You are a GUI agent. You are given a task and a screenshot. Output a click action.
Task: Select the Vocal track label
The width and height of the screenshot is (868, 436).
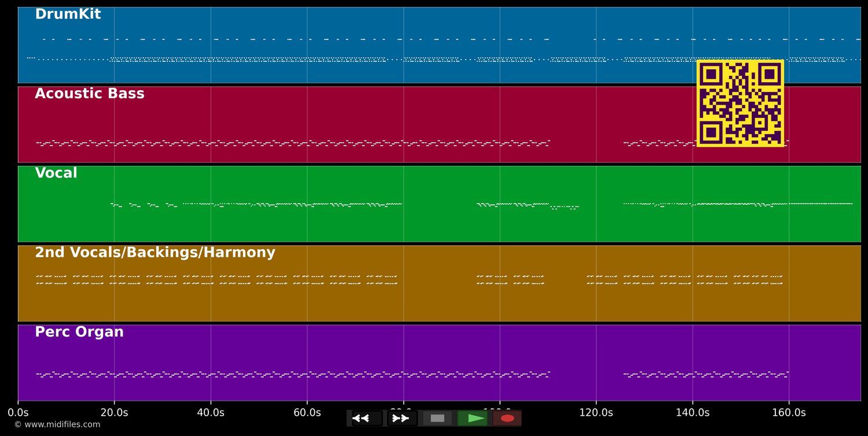56,173
